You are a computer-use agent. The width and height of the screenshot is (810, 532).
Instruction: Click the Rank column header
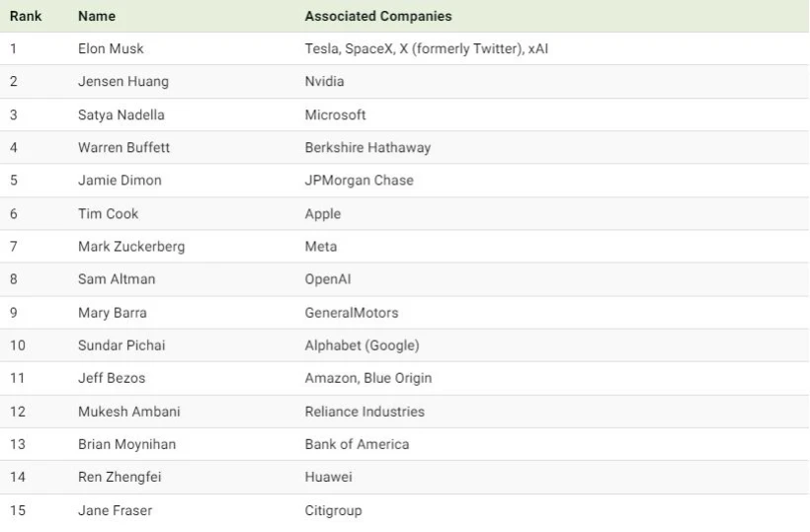[x=25, y=17]
